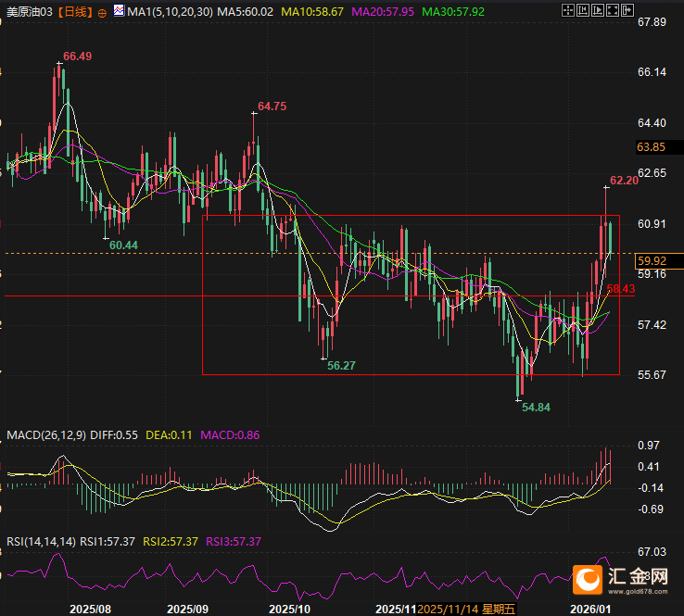Viewport: 684px width, 616px height.
Task: Toggle fullscreen chart with four-arrow icon
Action: [612, 10]
